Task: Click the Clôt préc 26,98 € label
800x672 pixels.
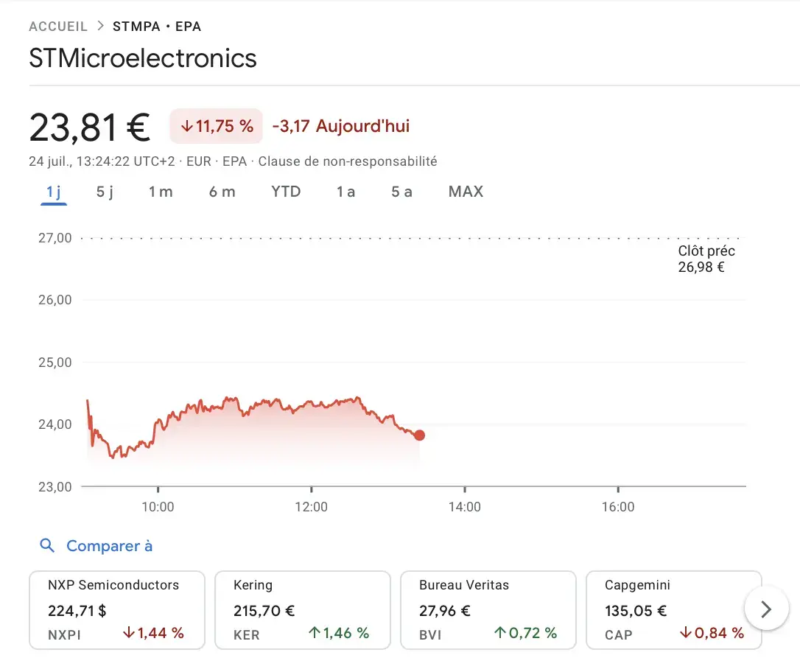Action: [706, 259]
